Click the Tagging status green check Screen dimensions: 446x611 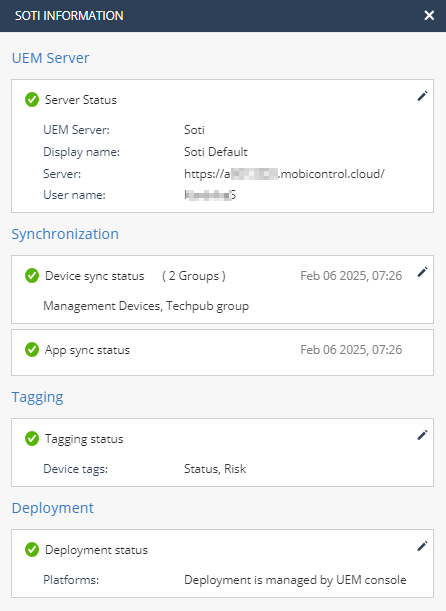[x=32, y=439]
